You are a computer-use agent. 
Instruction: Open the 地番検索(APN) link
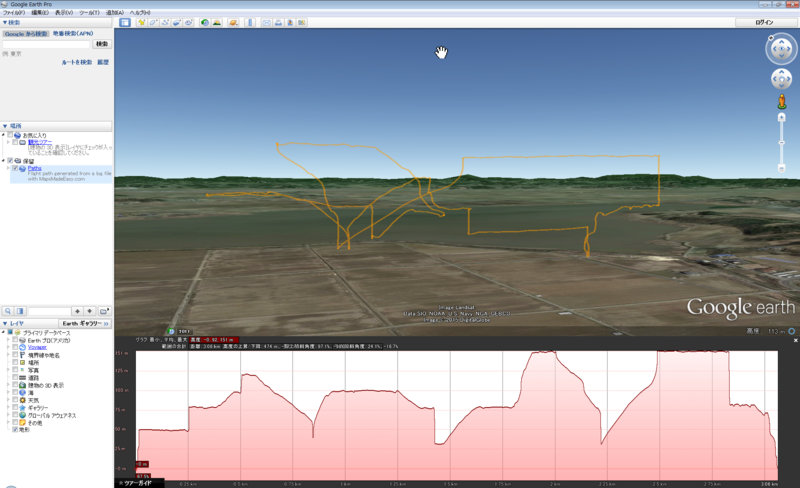point(73,34)
